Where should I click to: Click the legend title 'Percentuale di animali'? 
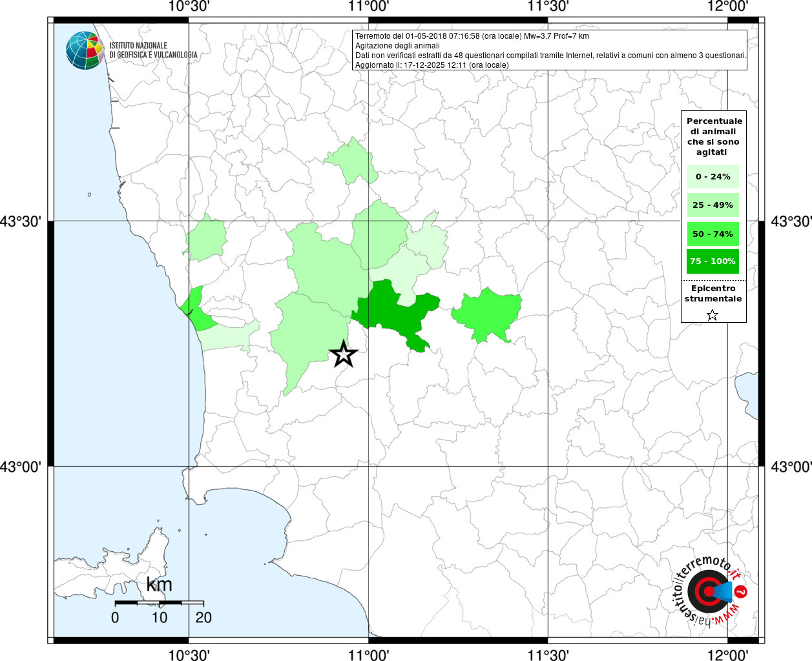point(714,136)
